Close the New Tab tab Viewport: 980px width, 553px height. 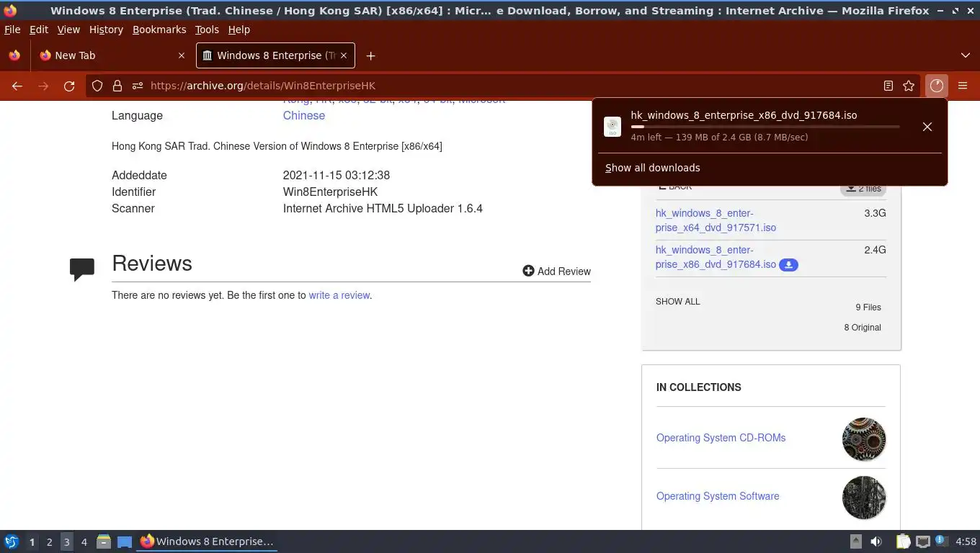coord(182,55)
